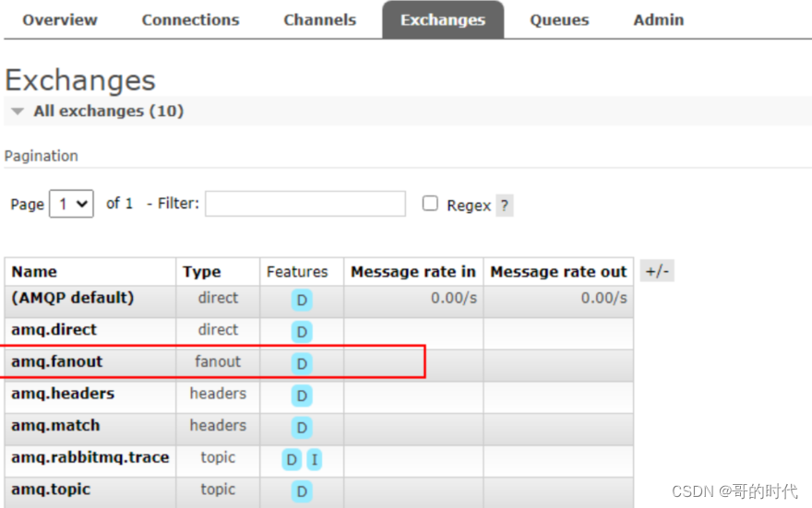812x508 pixels.
Task: Click the D badge for amq.rabbitmq.trace
Action: tap(292, 460)
